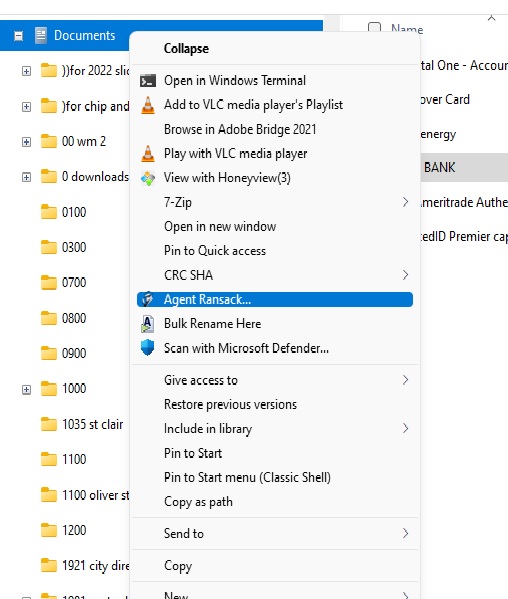This screenshot has width=508, height=599.
Task: Collapse the Documents tree node toggle
Action: pos(18,36)
